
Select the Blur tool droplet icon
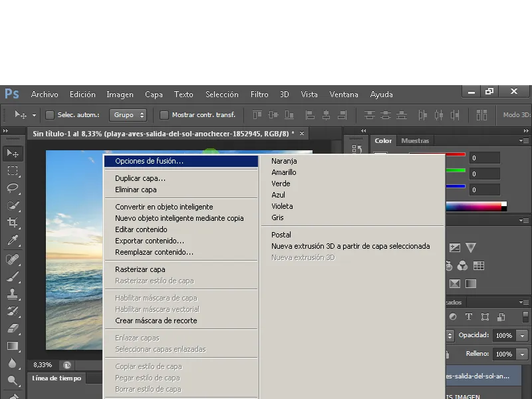pyautogui.click(x=13, y=363)
